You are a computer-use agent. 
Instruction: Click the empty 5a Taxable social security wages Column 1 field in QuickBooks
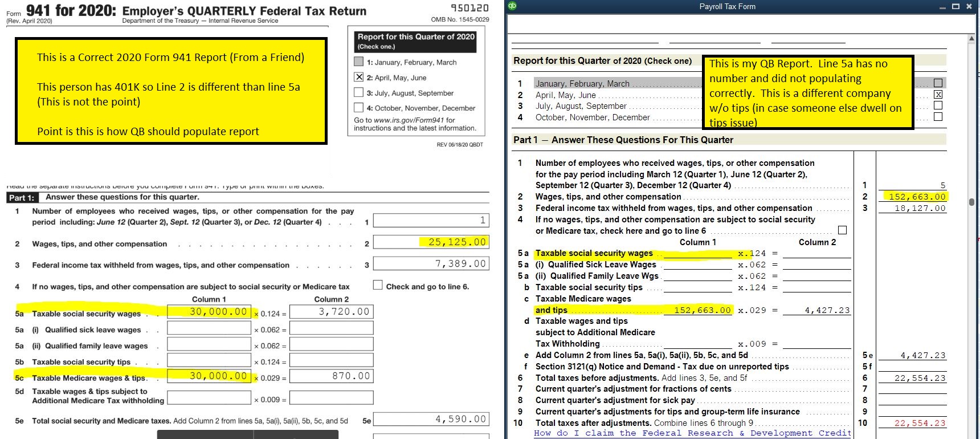(x=698, y=253)
